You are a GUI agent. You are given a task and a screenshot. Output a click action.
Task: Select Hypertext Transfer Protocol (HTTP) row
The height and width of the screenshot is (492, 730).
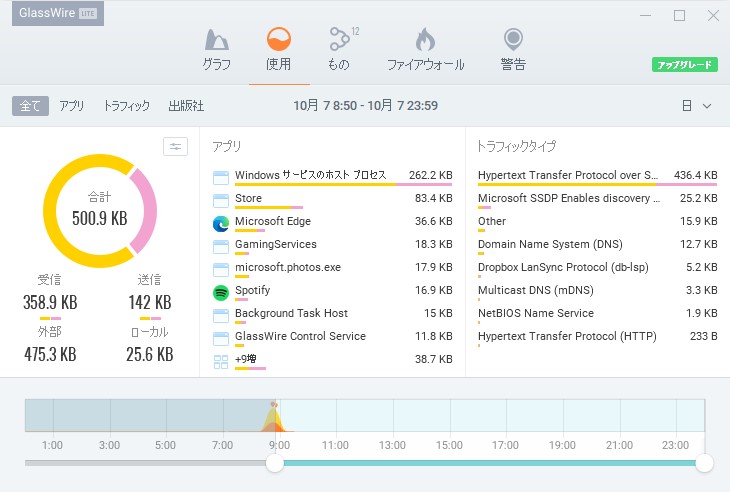(598, 338)
